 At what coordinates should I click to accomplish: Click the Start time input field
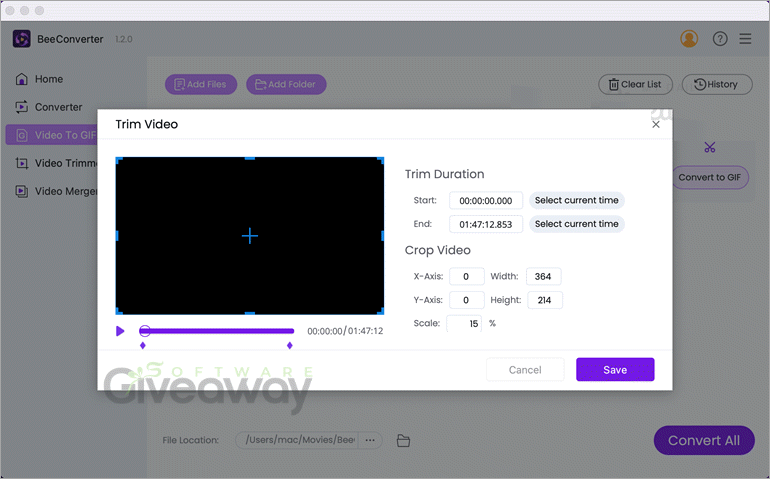(485, 201)
